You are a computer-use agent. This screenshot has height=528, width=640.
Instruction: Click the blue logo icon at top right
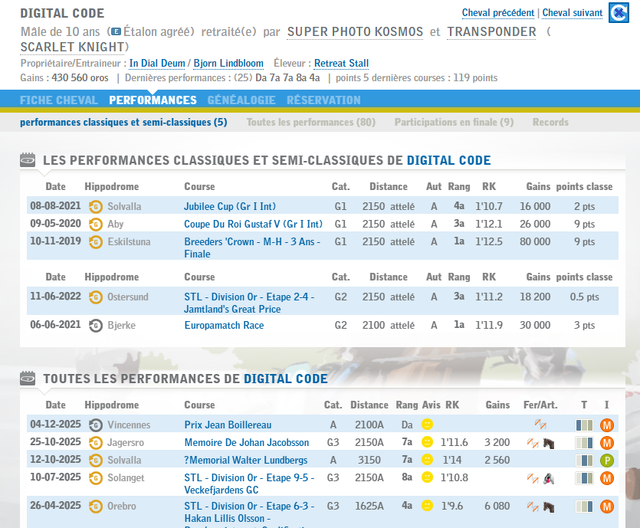point(622,13)
